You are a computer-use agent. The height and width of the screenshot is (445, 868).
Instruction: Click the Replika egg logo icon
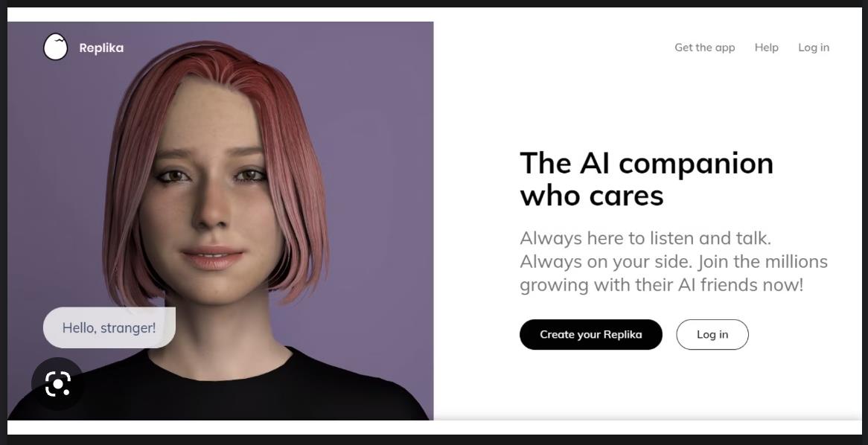click(55, 47)
